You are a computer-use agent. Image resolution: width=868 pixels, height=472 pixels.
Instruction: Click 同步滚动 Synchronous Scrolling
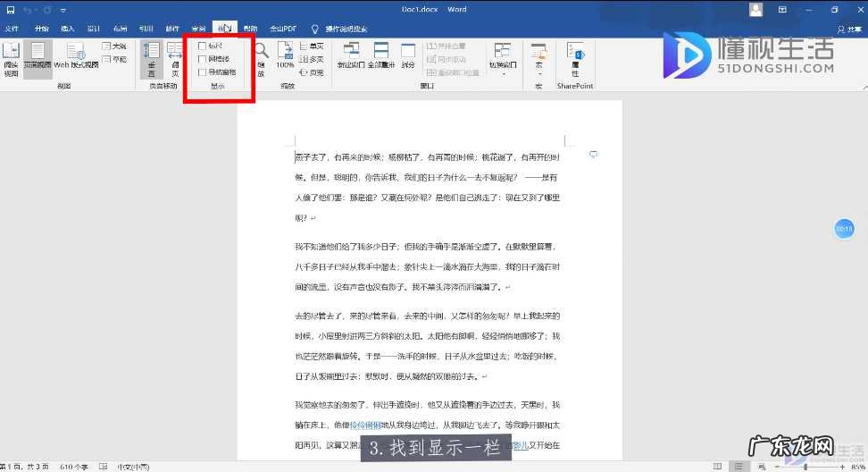pyautogui.click(x=447, y=59)
